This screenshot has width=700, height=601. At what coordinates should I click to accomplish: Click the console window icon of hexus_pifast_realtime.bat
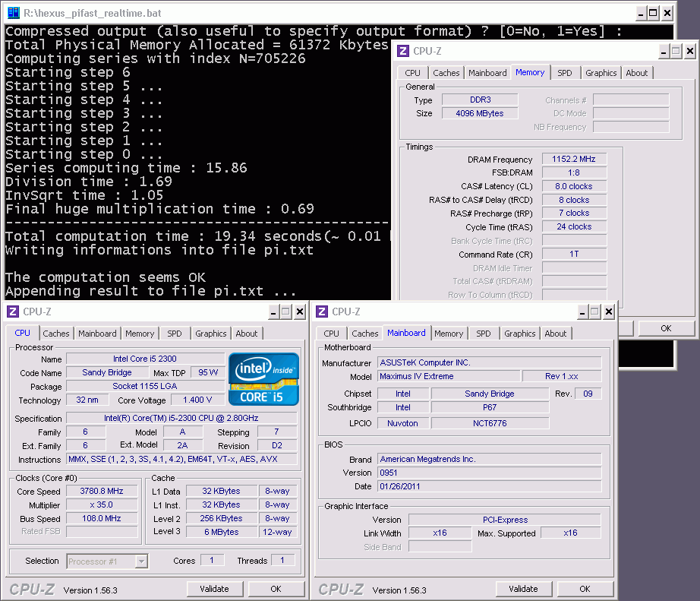coord(14,13)
